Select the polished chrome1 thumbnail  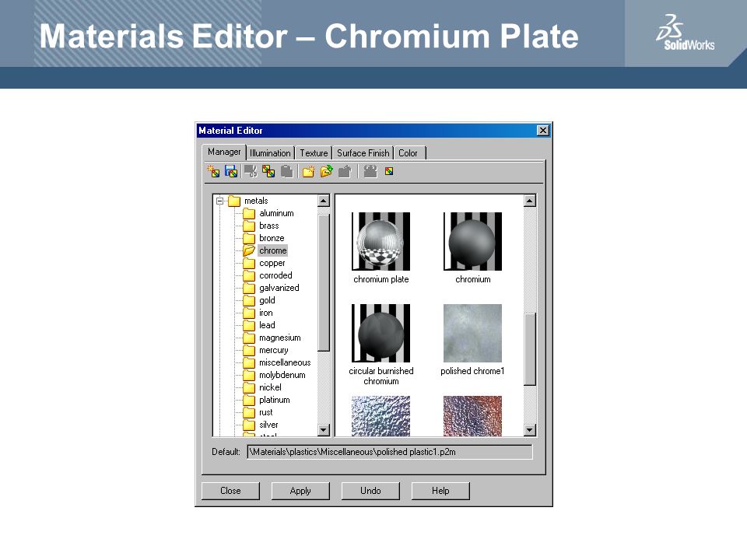point(472,333)
